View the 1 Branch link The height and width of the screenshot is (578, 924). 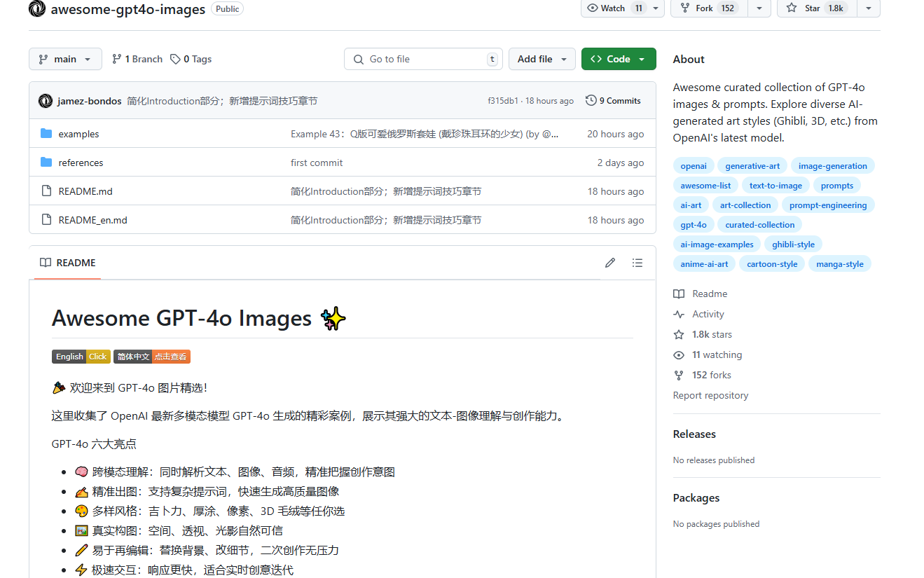click(137, 59)
